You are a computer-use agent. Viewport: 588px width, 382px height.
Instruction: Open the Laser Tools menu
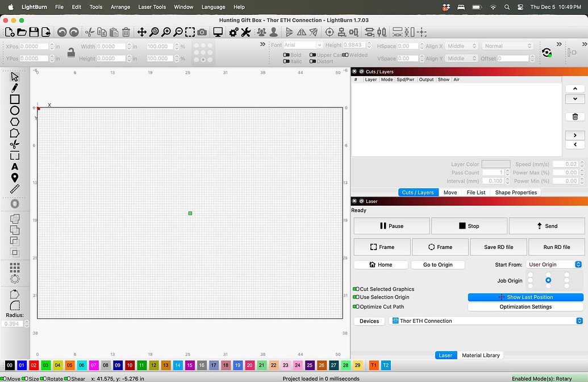pos(151,7)
